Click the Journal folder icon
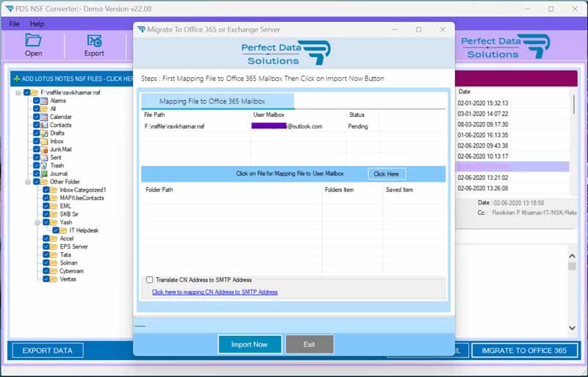588x377 pixels. (x=44, y=173)
